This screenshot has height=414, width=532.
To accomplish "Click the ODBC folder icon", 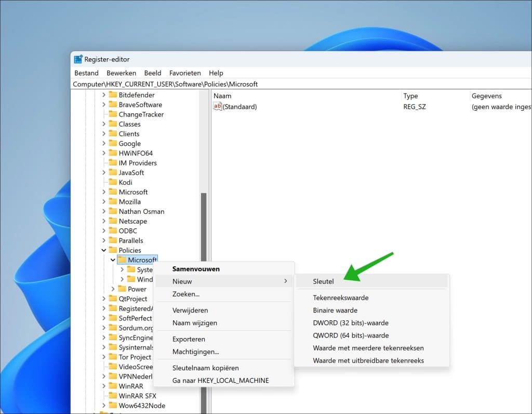I will point(113,230).
